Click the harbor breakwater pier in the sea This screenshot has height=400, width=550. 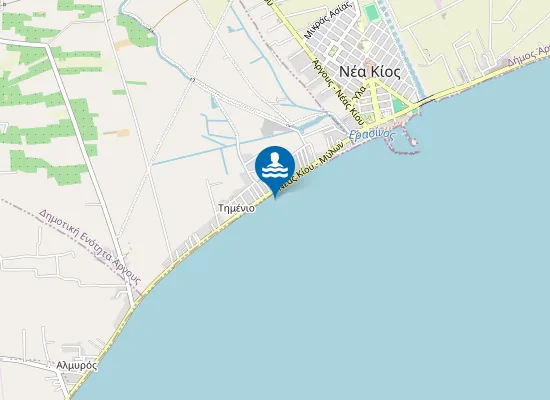pos(402,147)
